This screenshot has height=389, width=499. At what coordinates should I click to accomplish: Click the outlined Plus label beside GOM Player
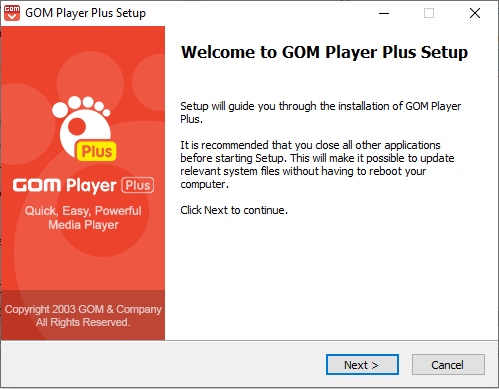click(x=138, y=185)
